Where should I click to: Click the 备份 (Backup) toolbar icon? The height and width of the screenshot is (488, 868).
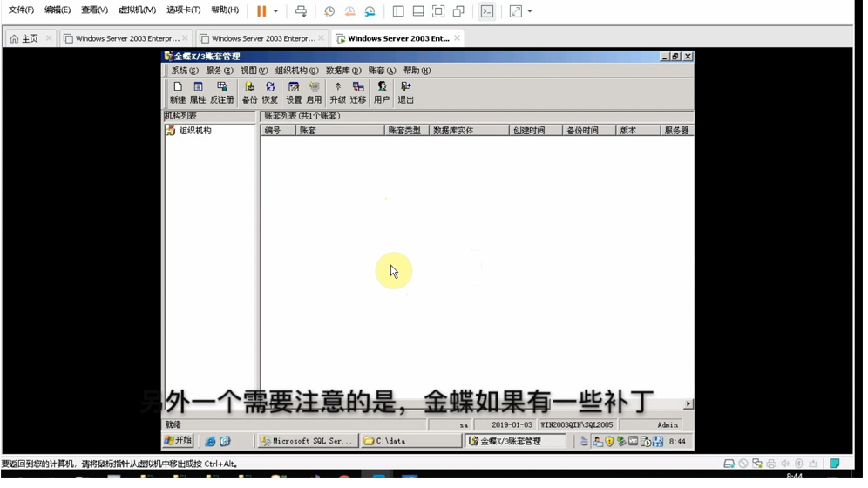[249, 92]
